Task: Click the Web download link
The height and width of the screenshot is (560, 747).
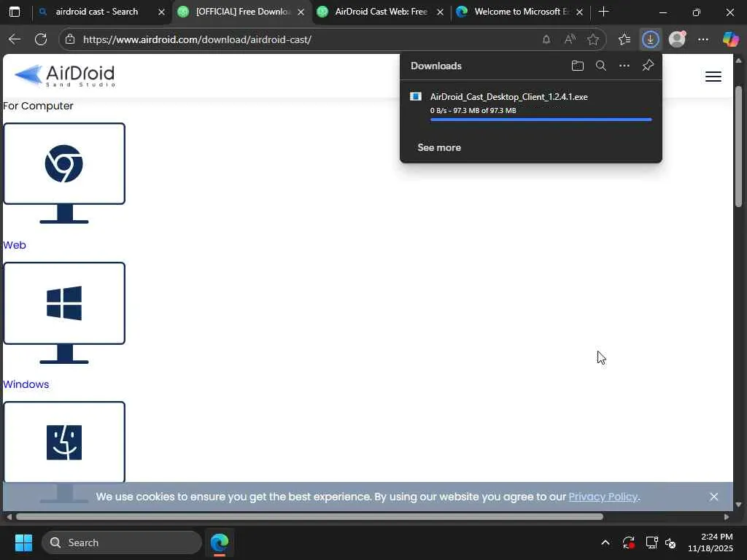Action: (15, 245)
